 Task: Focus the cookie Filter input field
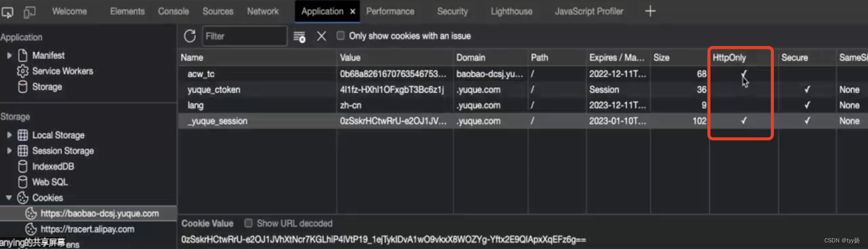(245, 36)
